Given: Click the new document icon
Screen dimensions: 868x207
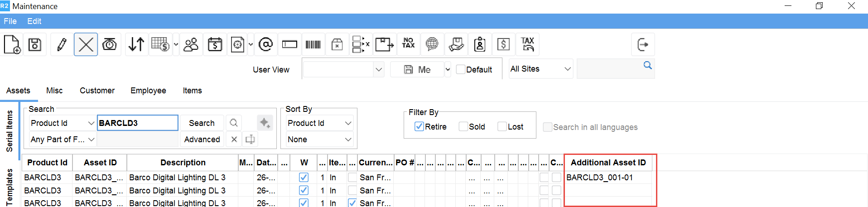Looking at the screenshot, I should tap(12, 44).
